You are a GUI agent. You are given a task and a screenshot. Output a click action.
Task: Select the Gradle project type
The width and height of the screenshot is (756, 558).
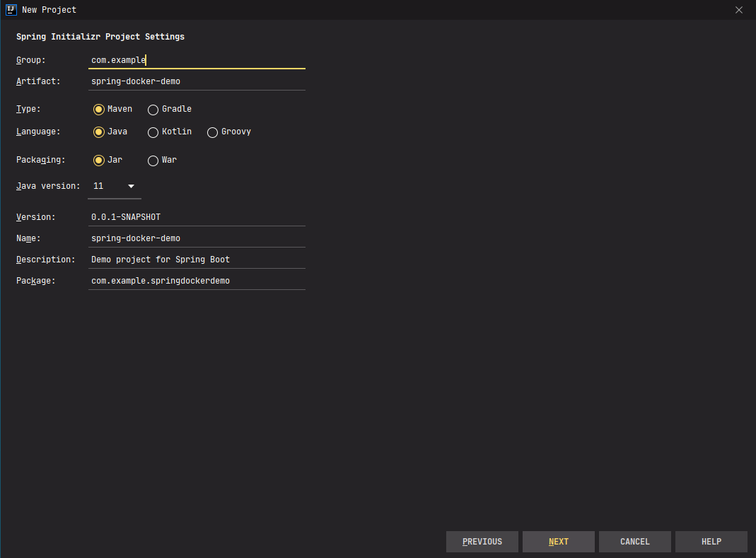[x=170, y=109]
